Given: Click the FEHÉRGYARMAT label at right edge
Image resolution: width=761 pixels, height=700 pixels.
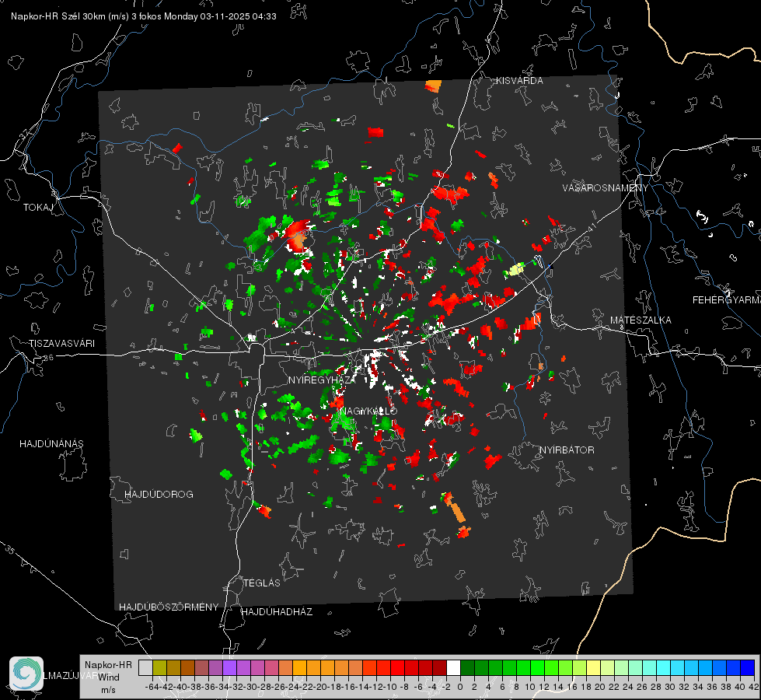Looking at the screenshot, I should coord(727,300).
